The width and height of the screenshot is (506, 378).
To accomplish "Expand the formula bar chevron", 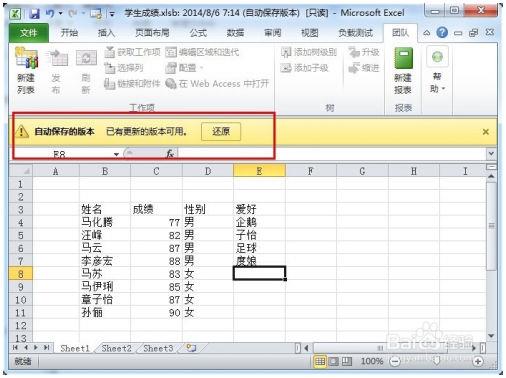I will pyautogui.click(x=491, y=154).
